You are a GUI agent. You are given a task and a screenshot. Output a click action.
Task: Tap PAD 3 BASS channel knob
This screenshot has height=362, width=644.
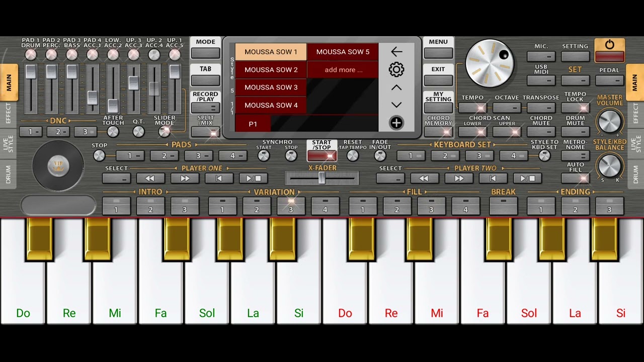click(x=72, y=55)
